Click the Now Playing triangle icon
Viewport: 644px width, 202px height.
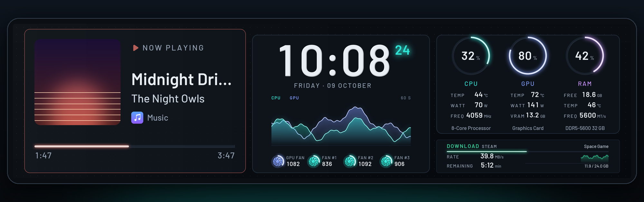[136, 48]
